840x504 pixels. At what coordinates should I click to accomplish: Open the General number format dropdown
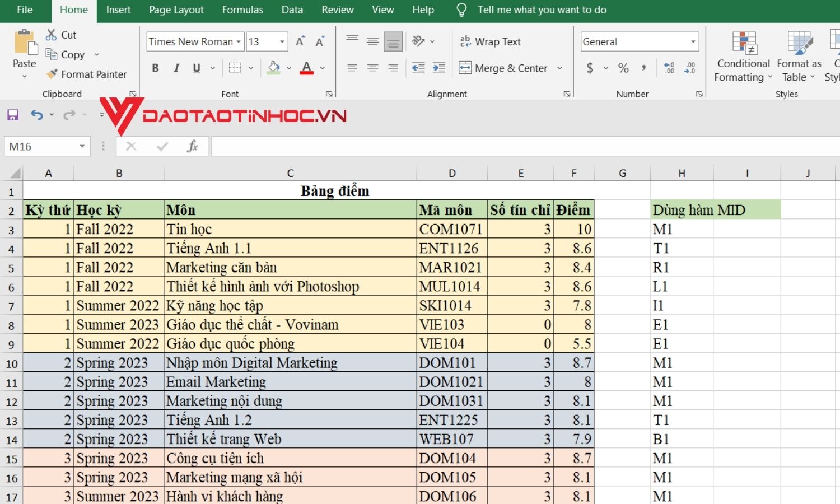(692, 41)
